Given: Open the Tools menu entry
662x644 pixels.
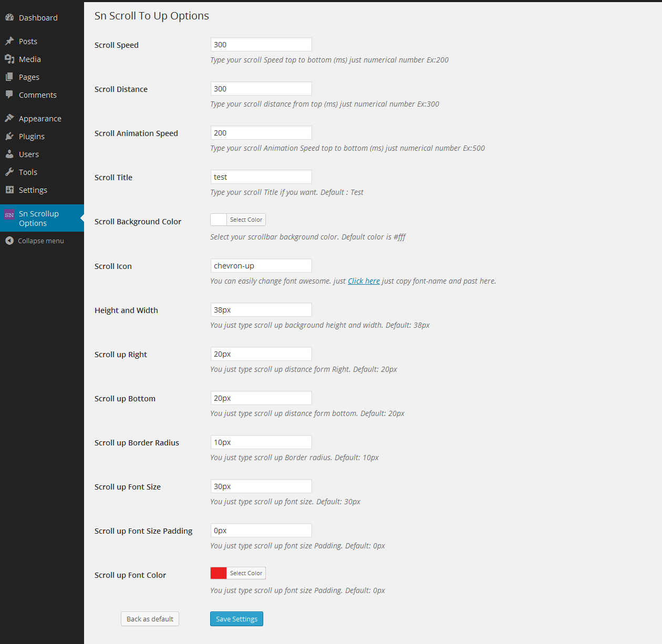Looking at the screenshot, I should (42, 172).
